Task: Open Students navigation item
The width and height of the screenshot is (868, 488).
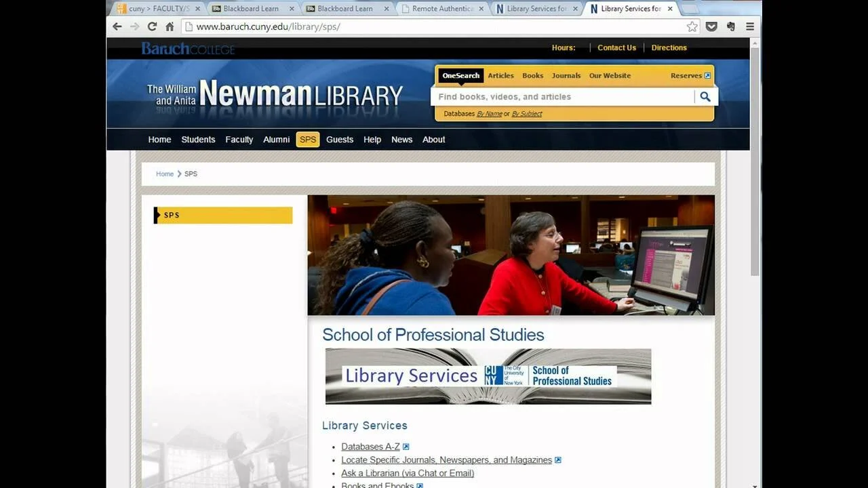Action: tap(198, 140)
